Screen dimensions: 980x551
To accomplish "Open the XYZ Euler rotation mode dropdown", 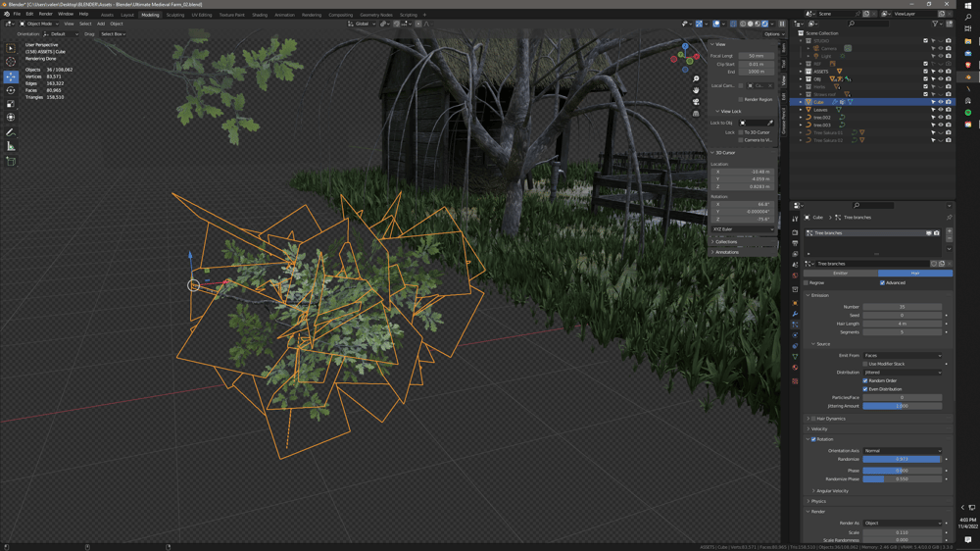I will click(743, 229).
